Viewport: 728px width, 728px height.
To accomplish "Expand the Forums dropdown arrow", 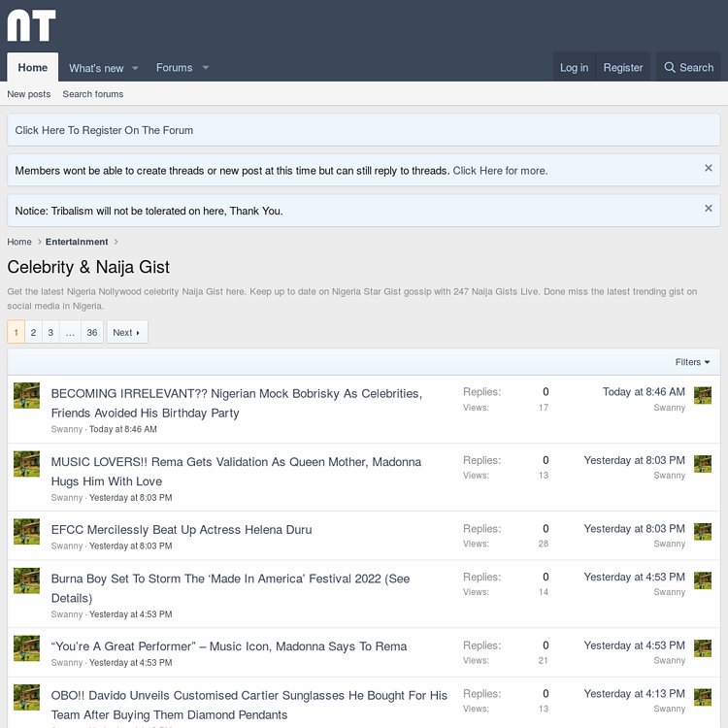I will pos(205,68).
